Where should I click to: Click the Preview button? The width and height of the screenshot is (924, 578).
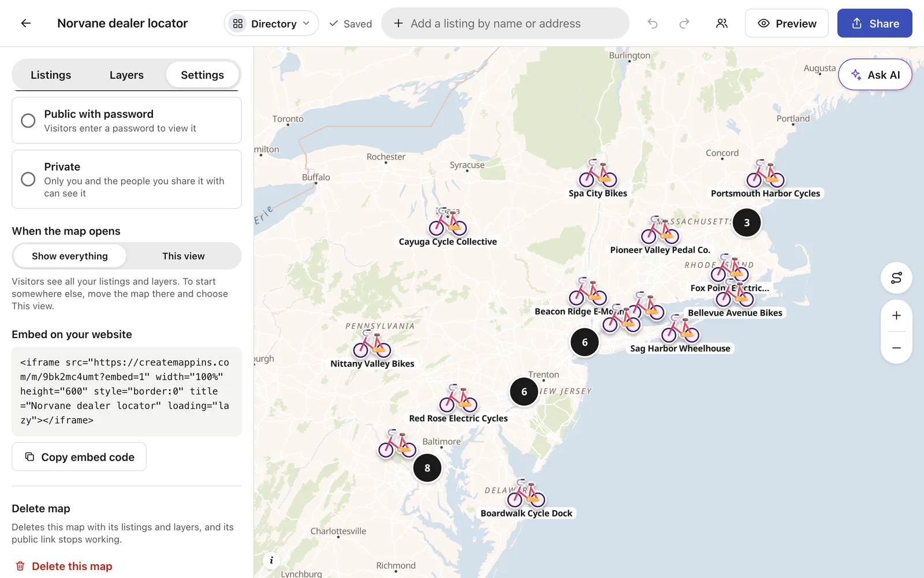tap(787, 24)
